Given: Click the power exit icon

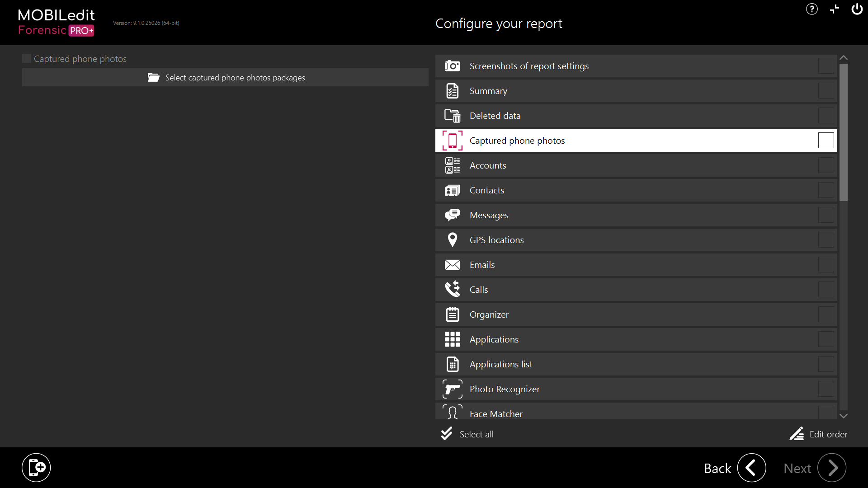Looking at the screenshot, I should pyautogui.click(x=857, y=9).
